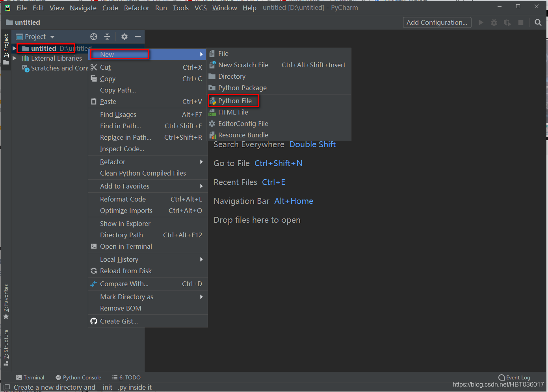Click the Open in Terminal icon
Viewport: 548px width, 392px height.
click(x=94, y=246)
